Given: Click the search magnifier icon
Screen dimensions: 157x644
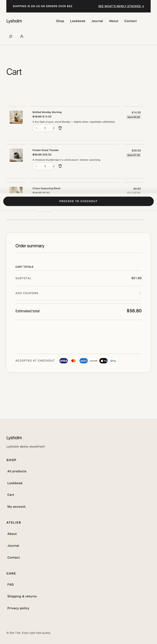Looking at the screenshot, I should (10, 37).
